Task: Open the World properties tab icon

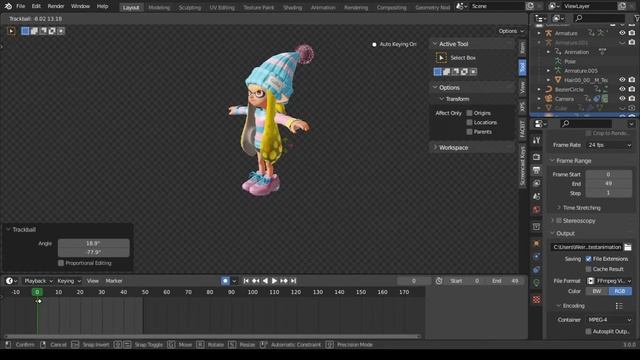Action: pyautogui.click(x=537, y=209)
